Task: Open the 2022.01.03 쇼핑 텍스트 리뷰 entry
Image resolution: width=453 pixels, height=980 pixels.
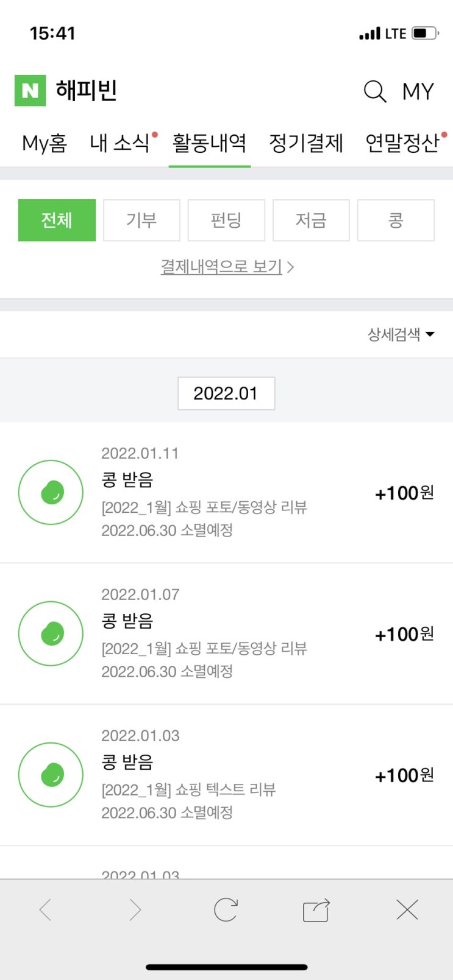Action: 226,775
